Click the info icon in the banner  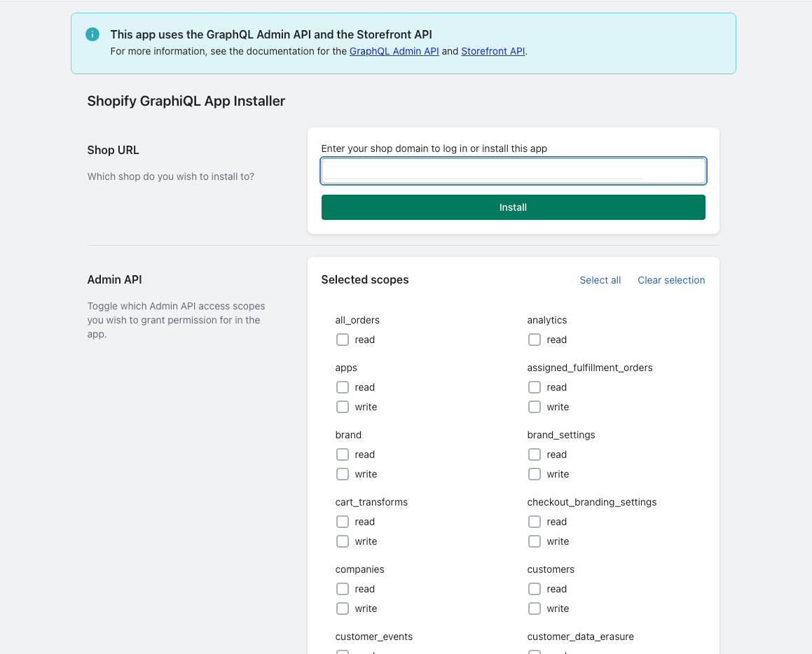tap(92, 34)
